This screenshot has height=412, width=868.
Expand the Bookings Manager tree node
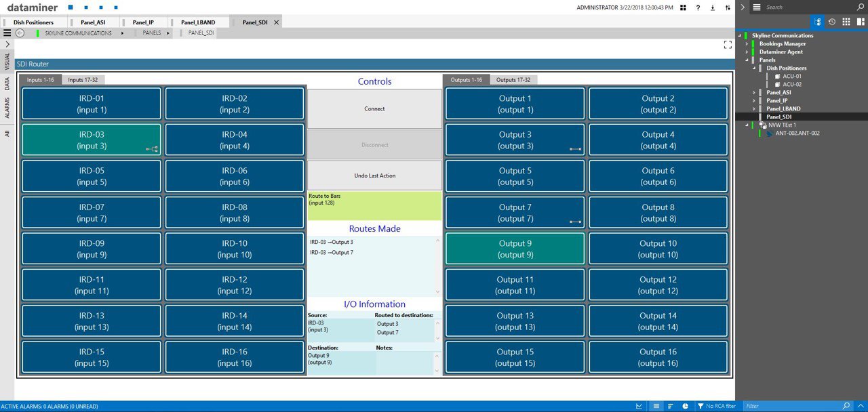747,43
